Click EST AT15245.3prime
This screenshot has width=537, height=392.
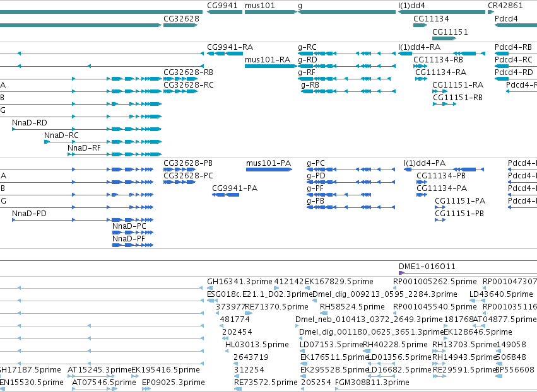(99, 370)
